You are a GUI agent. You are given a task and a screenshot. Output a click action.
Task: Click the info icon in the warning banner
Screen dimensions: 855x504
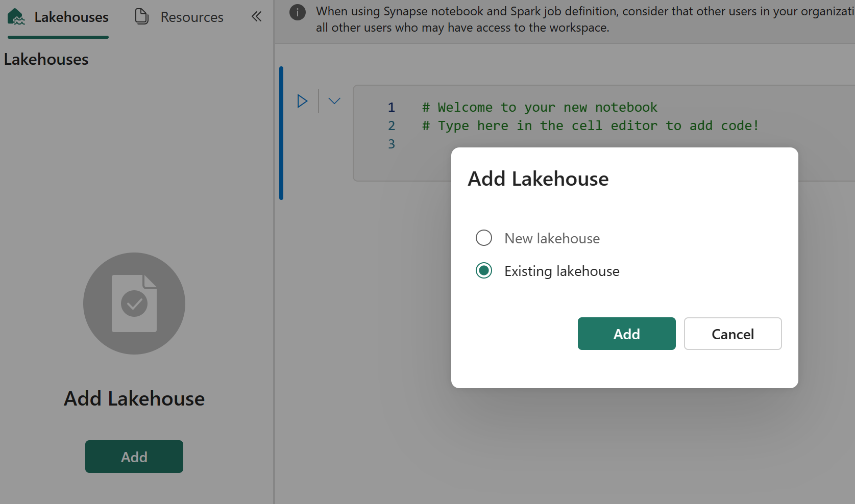point(297,12)
